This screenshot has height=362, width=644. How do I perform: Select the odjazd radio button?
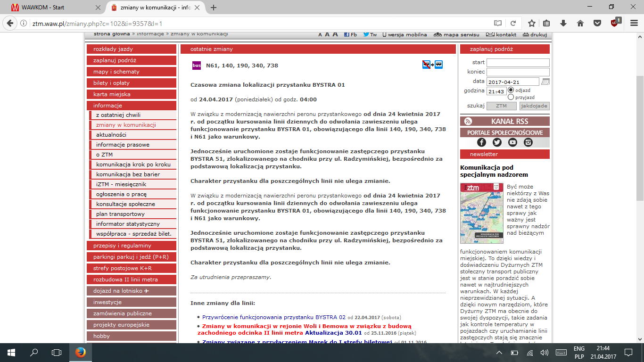tap(511, 90)
